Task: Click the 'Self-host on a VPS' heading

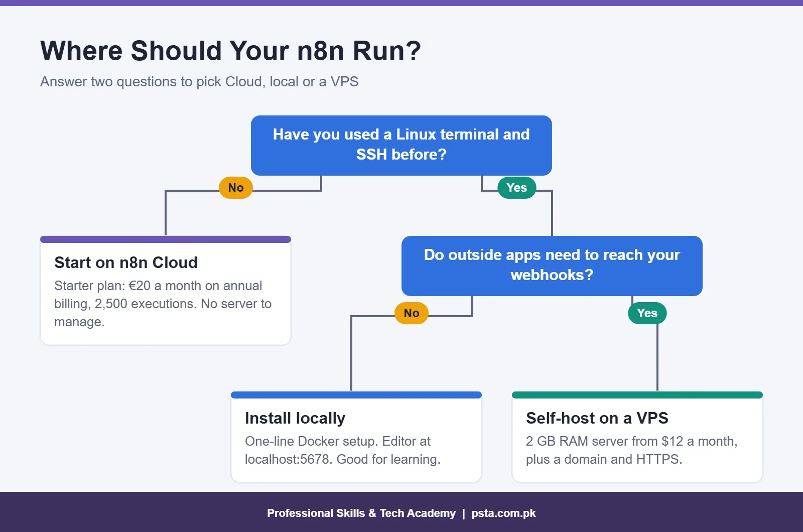Action: click(x=597, y=418)
